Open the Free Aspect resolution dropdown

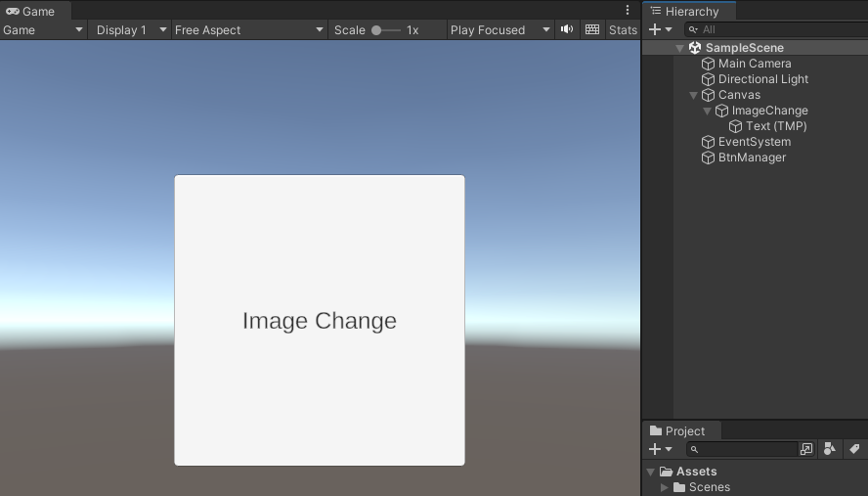[x=248, y=30]
